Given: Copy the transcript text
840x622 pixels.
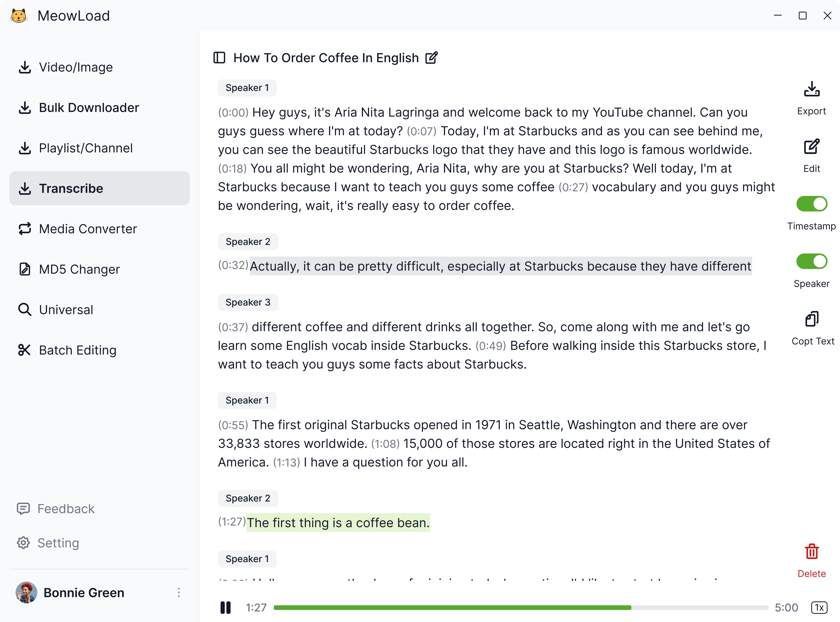Looking at the screenshot, I should point(811,320).
